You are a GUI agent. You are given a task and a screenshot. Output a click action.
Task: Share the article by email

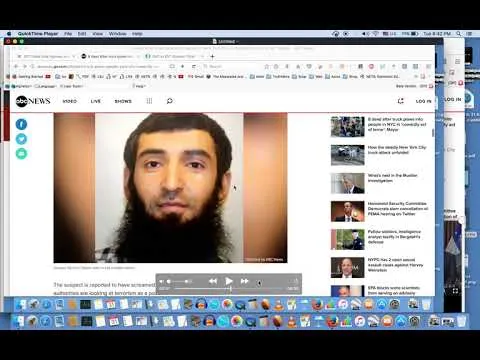pos(21,154)
